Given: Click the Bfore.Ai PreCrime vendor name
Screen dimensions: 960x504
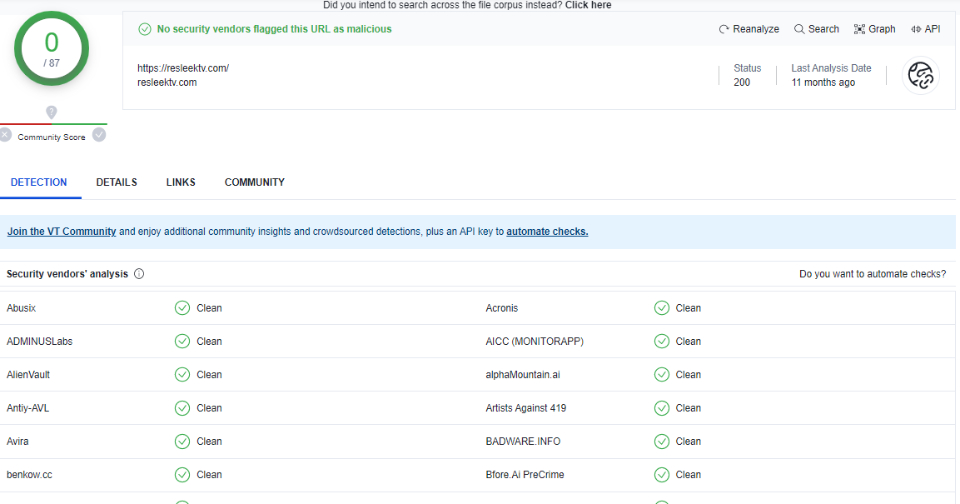Looking at the screenshot, I should pos(525,475).
